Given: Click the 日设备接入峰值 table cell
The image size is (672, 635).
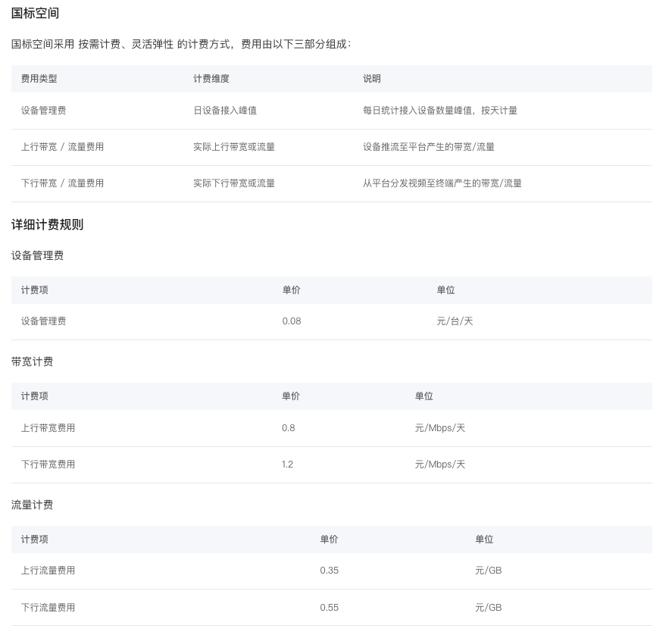Looking at the screenshot, I should [224, 111].
